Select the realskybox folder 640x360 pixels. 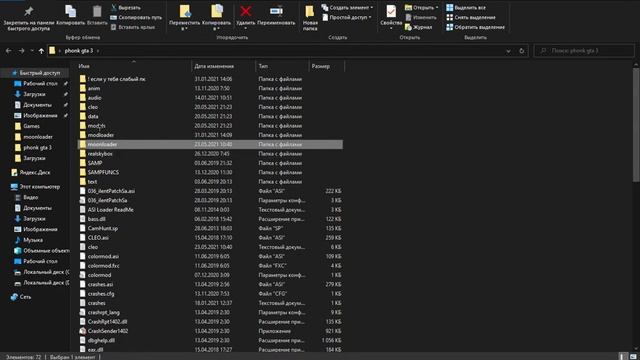click(x=210, y=153)
